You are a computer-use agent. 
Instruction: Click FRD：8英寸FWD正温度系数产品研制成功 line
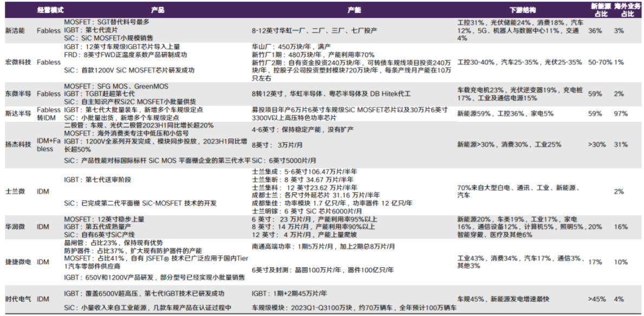click(x=126, y=55)
